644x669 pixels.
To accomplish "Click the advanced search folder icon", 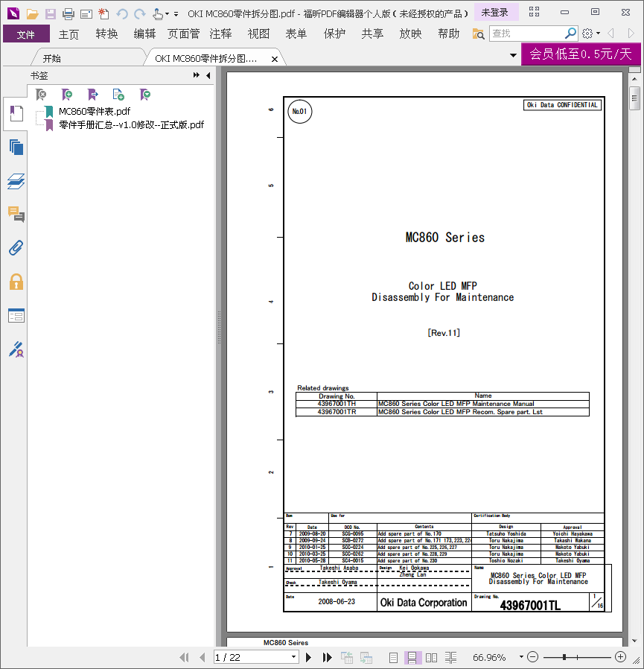I will [x=479, y=34].
